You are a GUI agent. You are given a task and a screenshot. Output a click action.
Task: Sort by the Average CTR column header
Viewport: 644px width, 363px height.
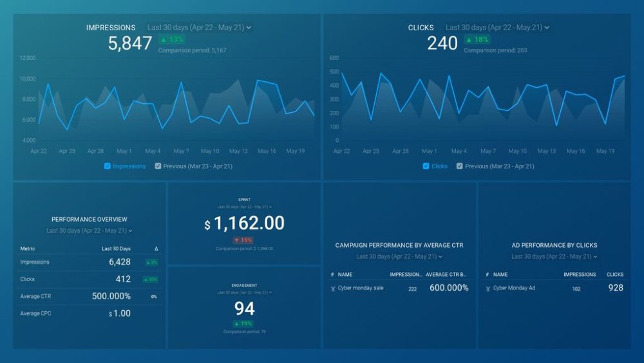(x=446, y=275)
